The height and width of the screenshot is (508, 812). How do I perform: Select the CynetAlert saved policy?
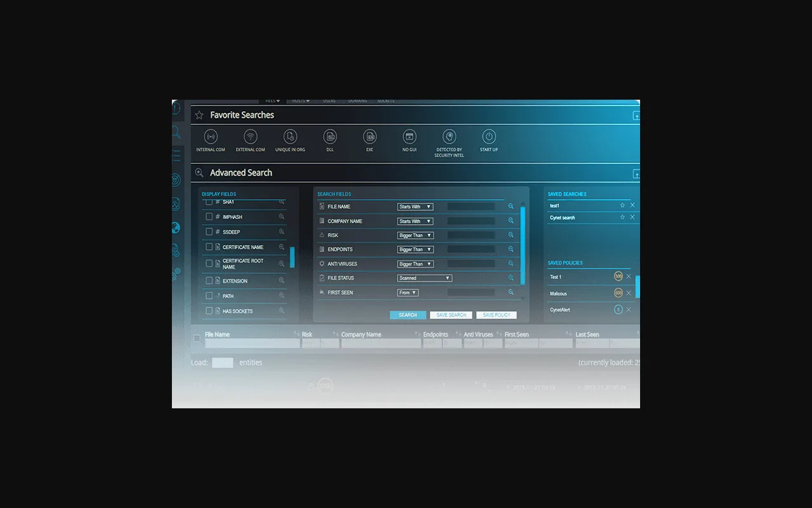pyautogui.click(x=561, y=310)
